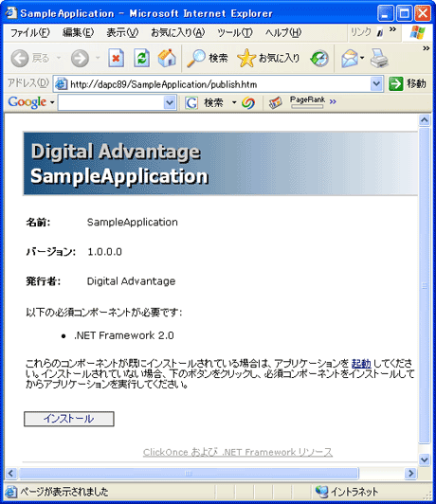Click the Google toolbar search G icon
The height and width of the screenshot is (504, 436).
tap(191, 103)
